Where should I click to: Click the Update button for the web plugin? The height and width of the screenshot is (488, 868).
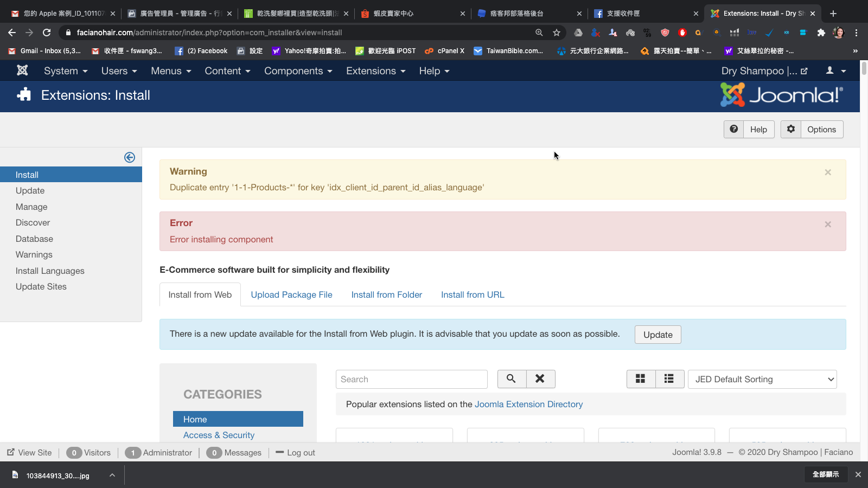pyautogui.click(x=658, y=335)
